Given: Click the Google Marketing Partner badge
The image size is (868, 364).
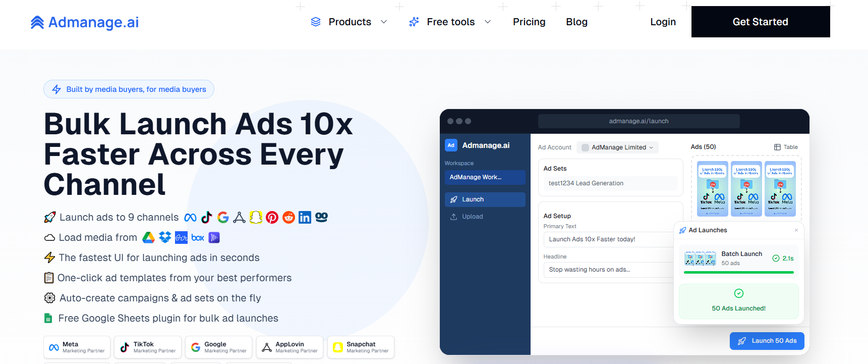Looking at the screenshot, I should pos(219,347).
